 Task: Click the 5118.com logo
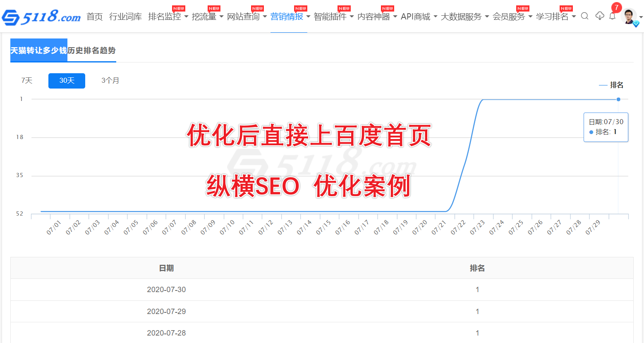point(41,17)
